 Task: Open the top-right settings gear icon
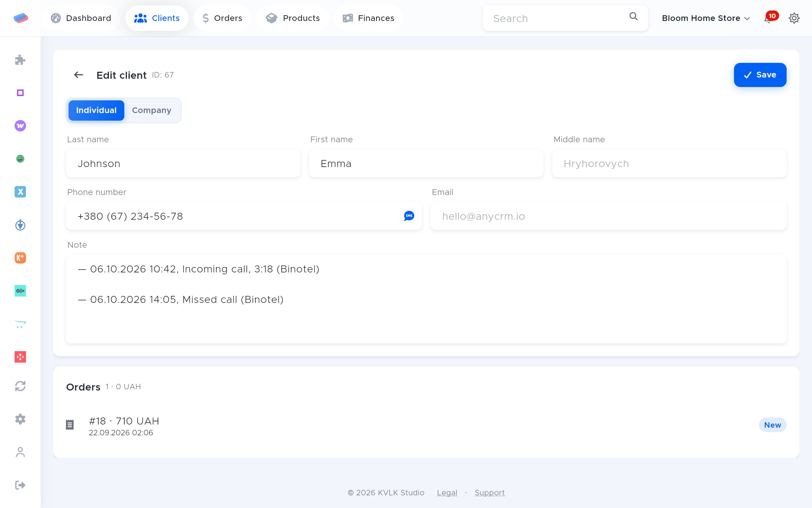pos(794,18)
